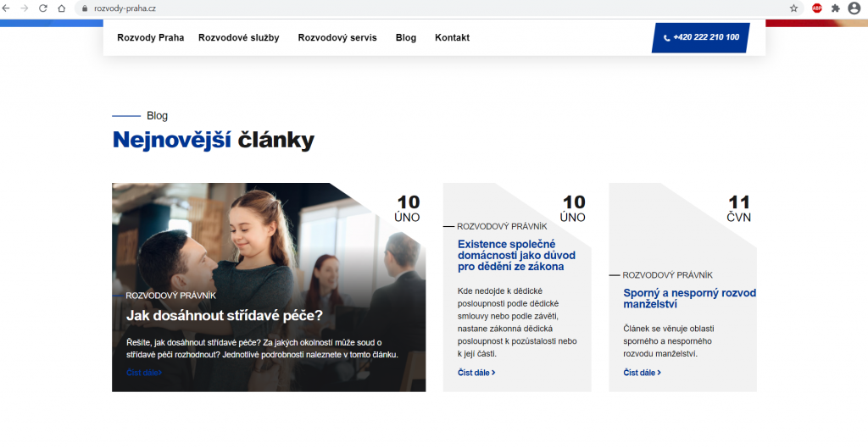This screenshot has width=868, height=448.
Task: Open the Blog menu item
Action: click(x=406, y=37)
